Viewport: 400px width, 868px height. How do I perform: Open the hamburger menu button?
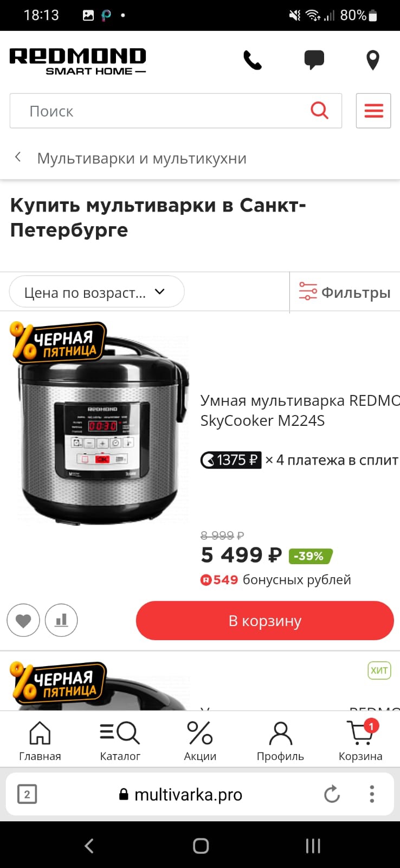[x=373, y=111]
